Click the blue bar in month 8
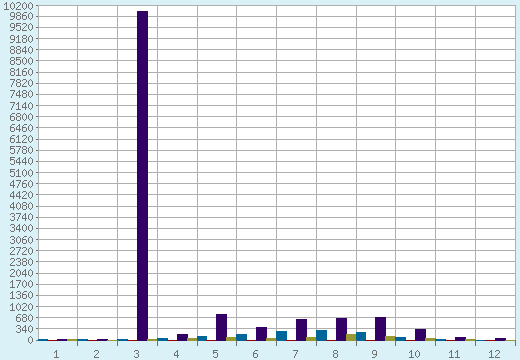 point(321,335)
